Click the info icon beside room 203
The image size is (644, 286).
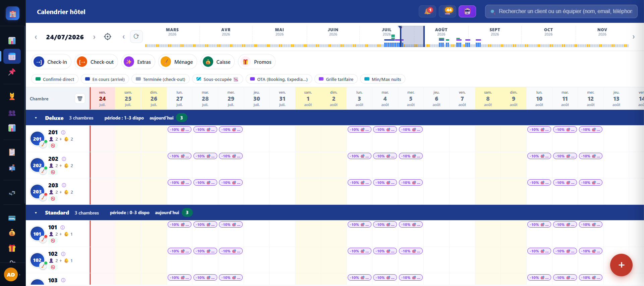[64, 185]
